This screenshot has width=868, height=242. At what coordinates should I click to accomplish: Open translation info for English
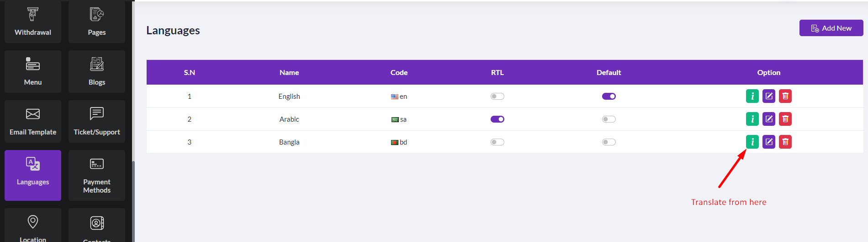pos(752,96)
